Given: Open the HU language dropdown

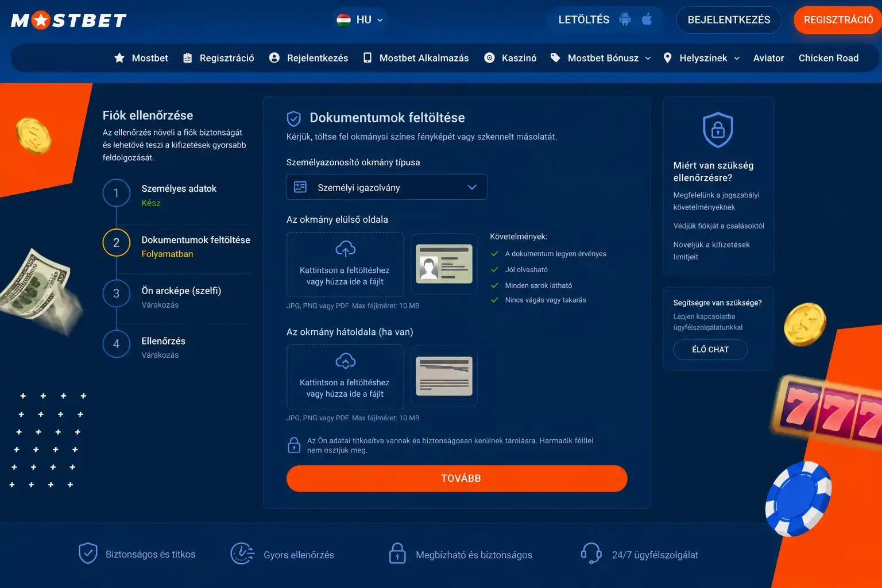Looking at the screenshot, I should (x=359, y=20).
